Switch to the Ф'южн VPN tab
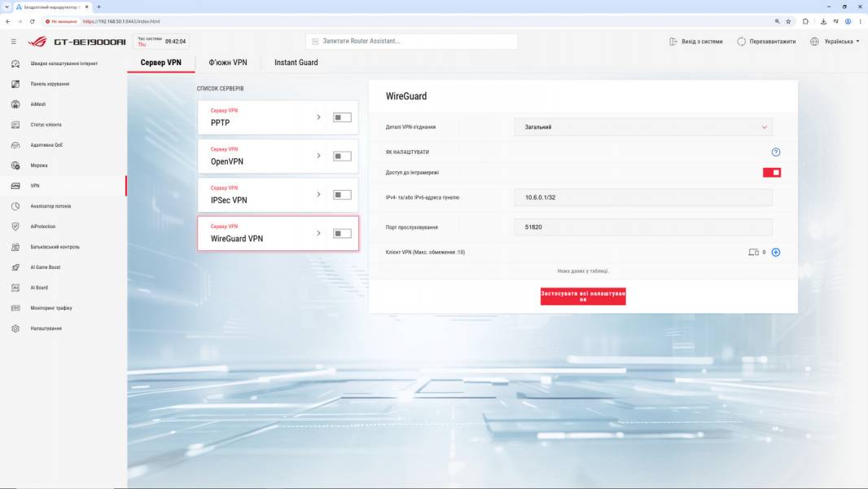Viewport: 868px width, 489px height. [227, 63]
